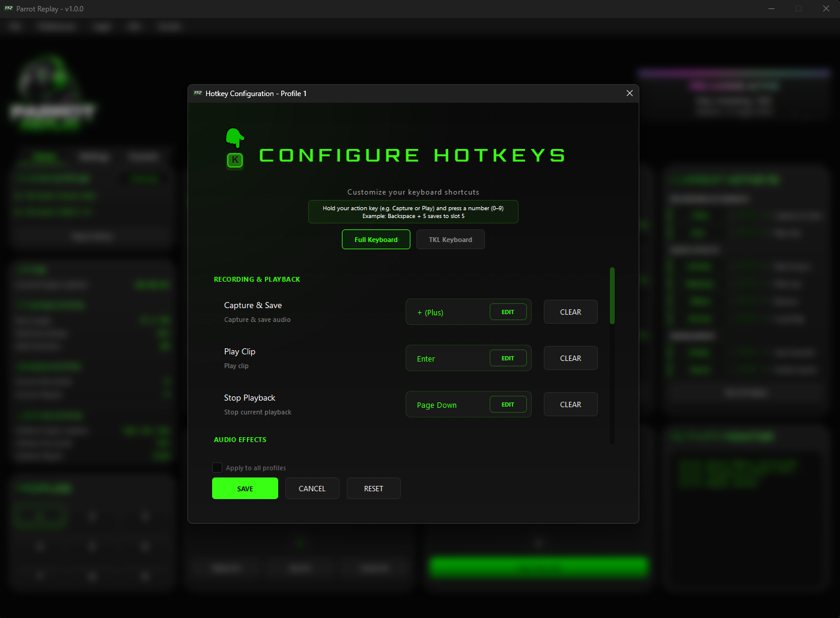840x618 pixels.
Task: Click the Parrot Replay icon in dialog title bar
Action: point(198,94)
